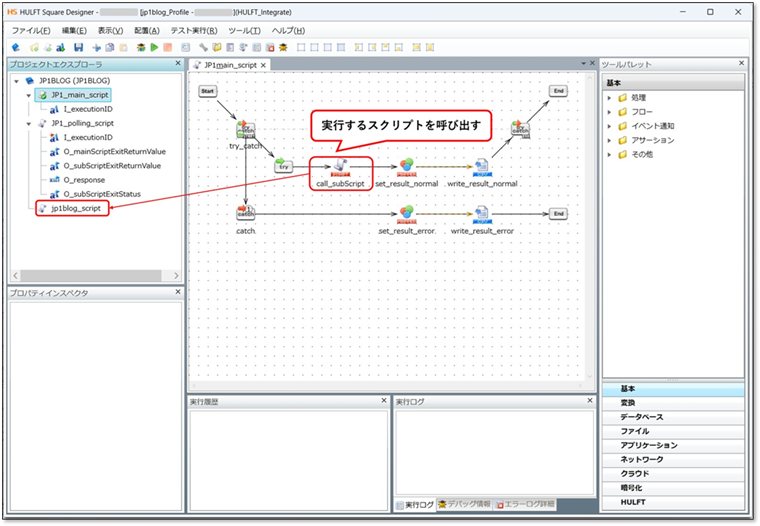760x526 pixels.
Task: Open the テスト実行(R) menu
Action: 193,31
